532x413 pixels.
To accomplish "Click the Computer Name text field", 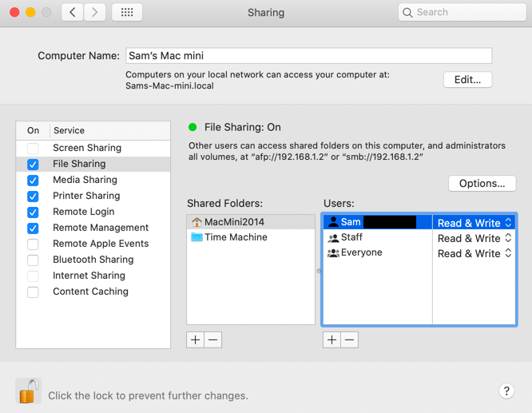I will tap(309, 56).
